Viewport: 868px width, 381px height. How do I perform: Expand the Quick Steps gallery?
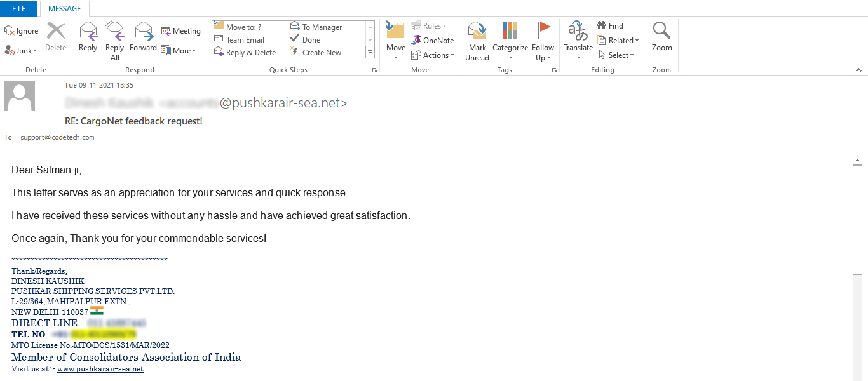[370, 53]
